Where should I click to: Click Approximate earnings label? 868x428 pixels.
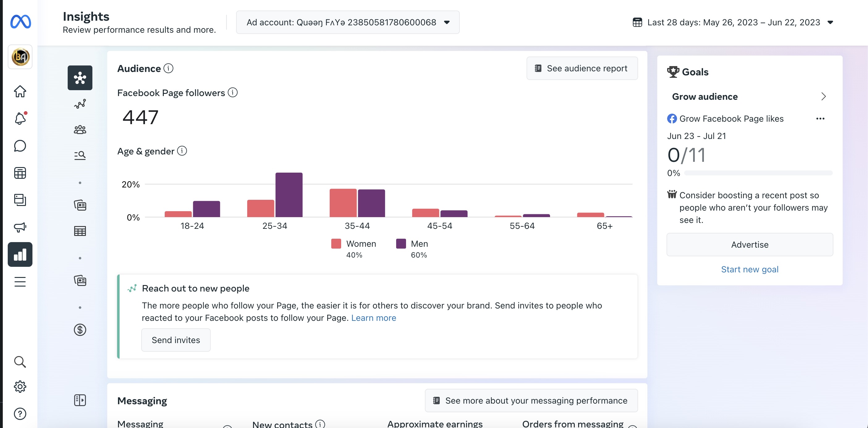tap(435, 424)
